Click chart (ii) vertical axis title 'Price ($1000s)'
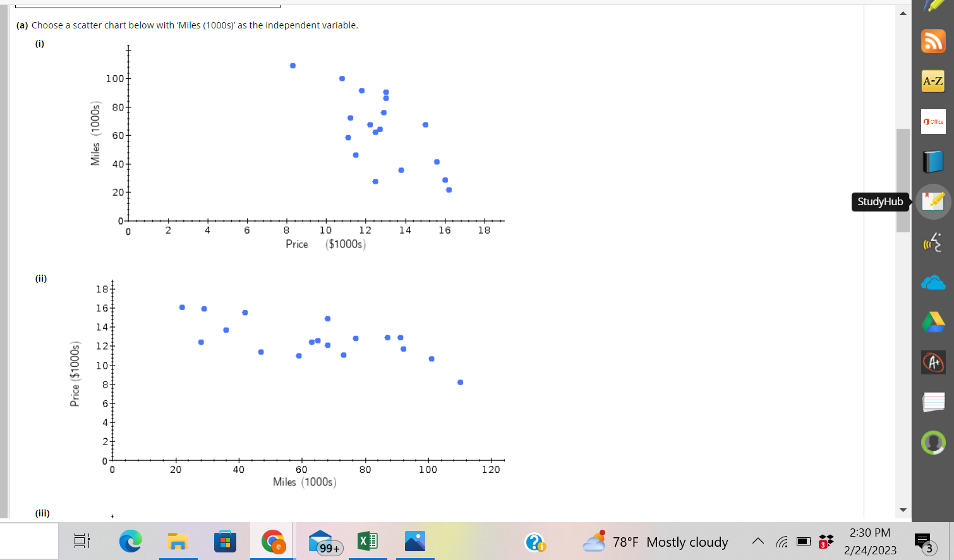This screenshot has width=954, height=560. (x=75, y=374)
